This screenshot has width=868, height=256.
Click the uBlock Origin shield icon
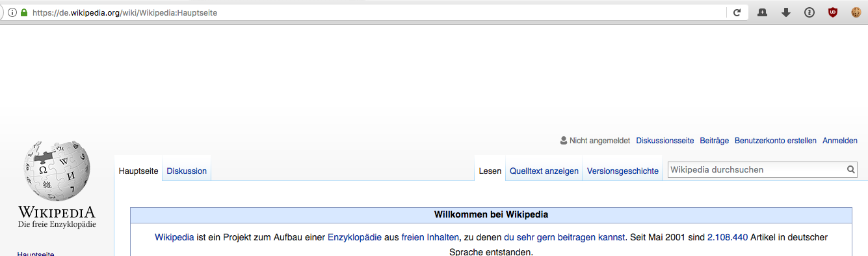coord(832,12)
